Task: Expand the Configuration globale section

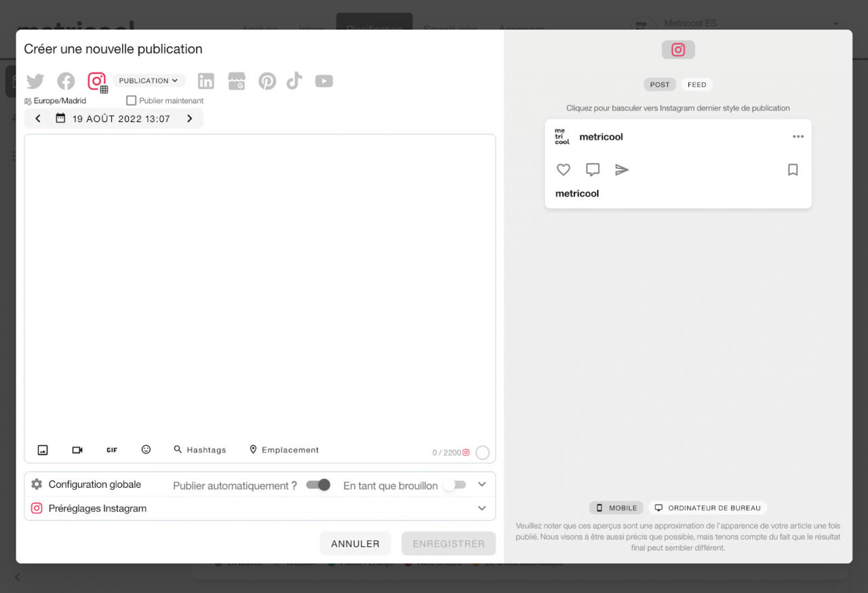Action: click(x=482, y=484)
